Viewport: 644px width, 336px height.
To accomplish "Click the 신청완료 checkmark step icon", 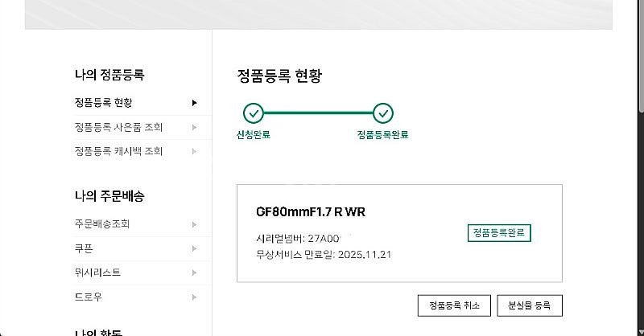I will [x=254, y=113].
